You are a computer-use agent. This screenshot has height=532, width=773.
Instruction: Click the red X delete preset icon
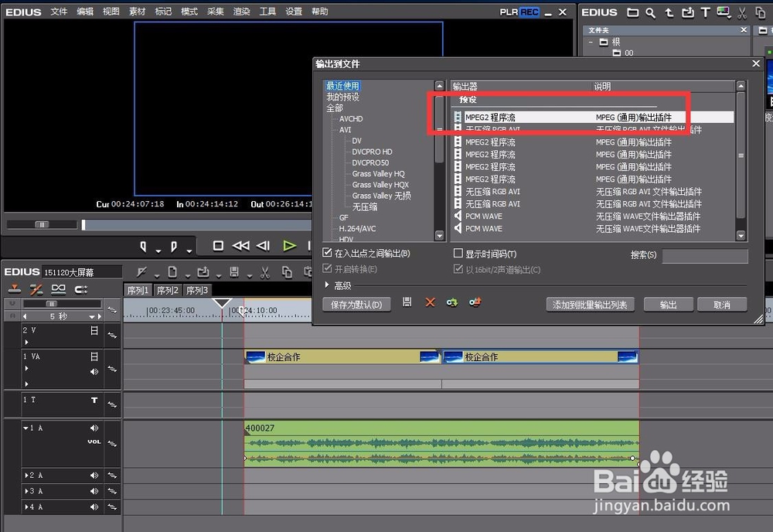(x=431, y=303)
